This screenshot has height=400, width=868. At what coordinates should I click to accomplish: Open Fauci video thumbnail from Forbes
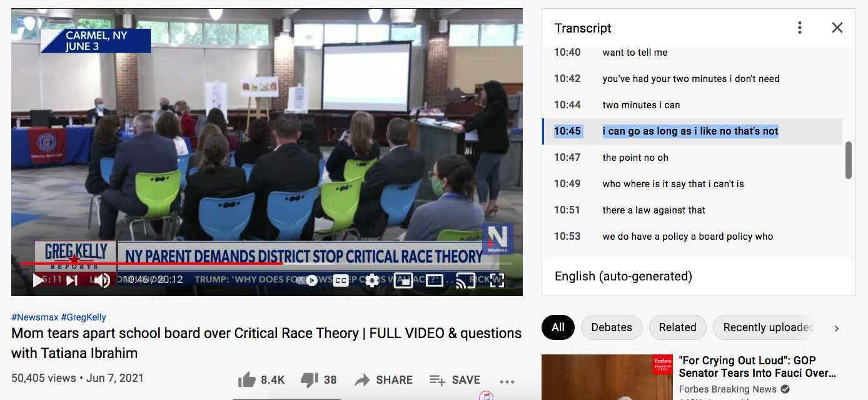pyautogui.click(x=607, y=377)
